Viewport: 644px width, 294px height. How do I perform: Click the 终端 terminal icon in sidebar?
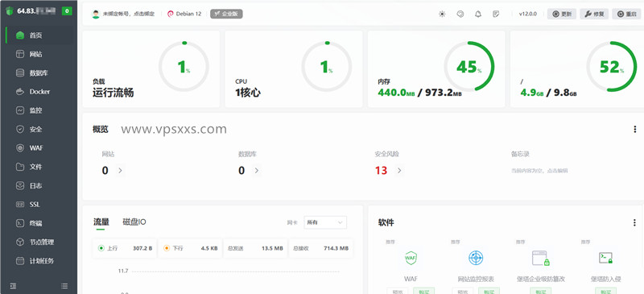20,223
